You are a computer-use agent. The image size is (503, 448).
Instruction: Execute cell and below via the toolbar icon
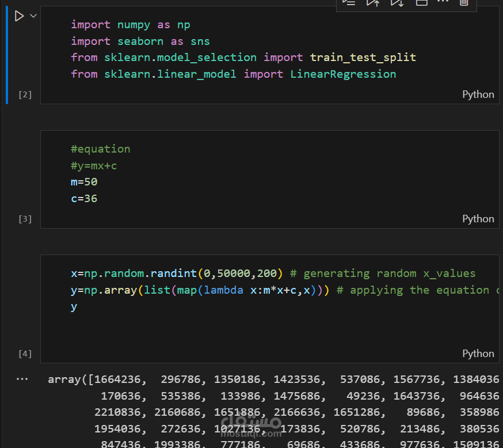pos(397,2)
